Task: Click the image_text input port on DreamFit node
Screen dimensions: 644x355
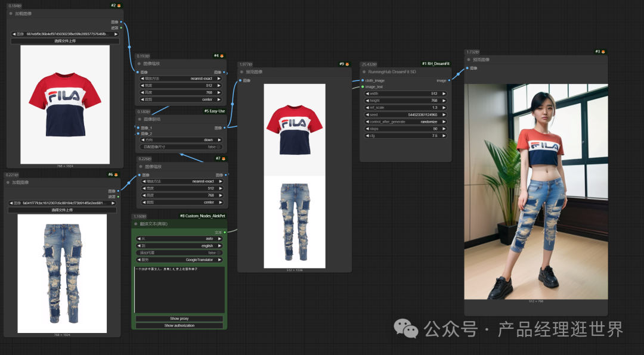Action: tap(363, 86)
